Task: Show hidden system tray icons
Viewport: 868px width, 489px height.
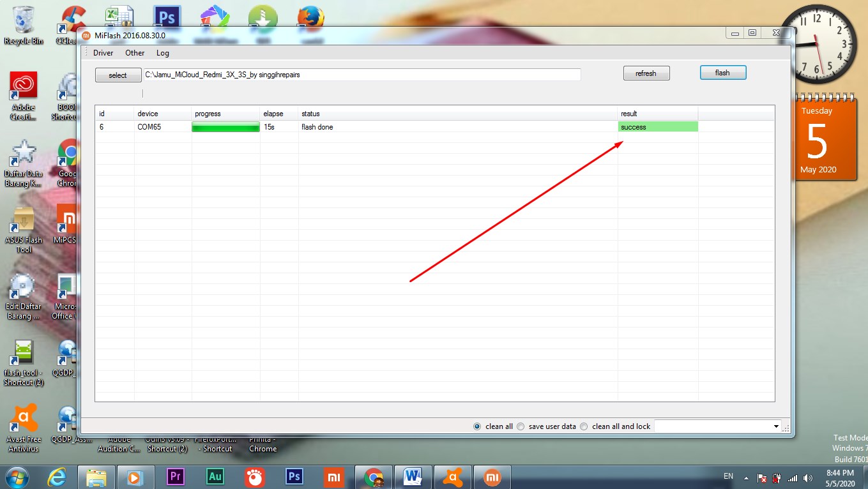Action: [745, 478]
